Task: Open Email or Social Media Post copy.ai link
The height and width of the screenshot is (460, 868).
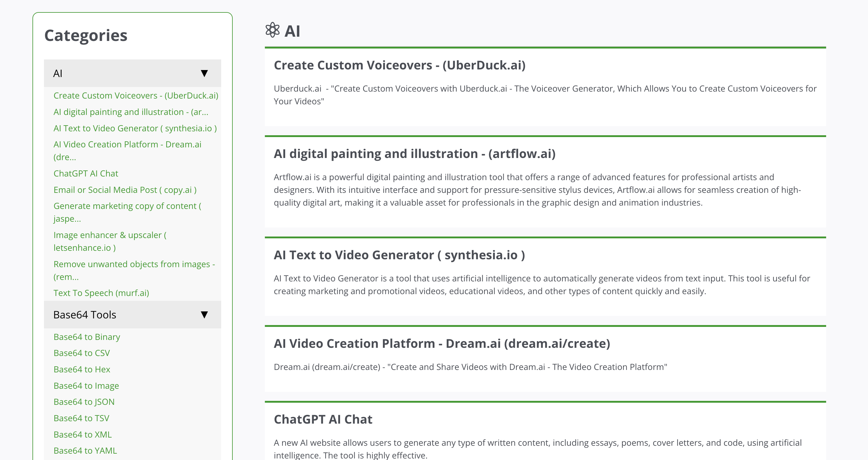Action: point(125,190)
